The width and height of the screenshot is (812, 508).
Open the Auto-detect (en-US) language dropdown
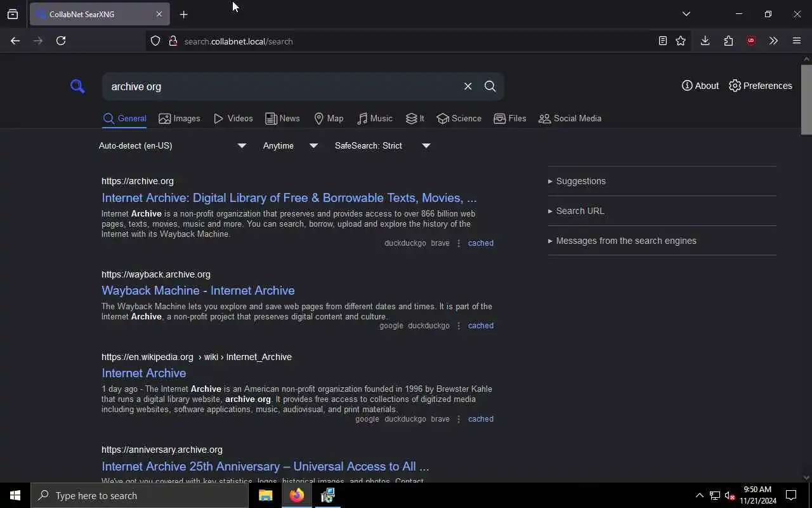click(x=173, y=146)
